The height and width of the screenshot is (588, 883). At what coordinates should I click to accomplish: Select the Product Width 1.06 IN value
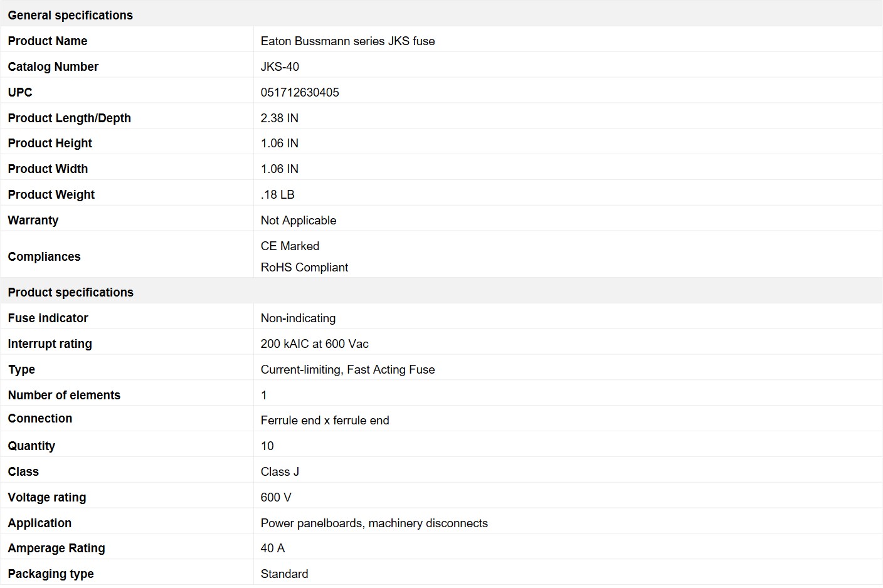pos(280,169)
